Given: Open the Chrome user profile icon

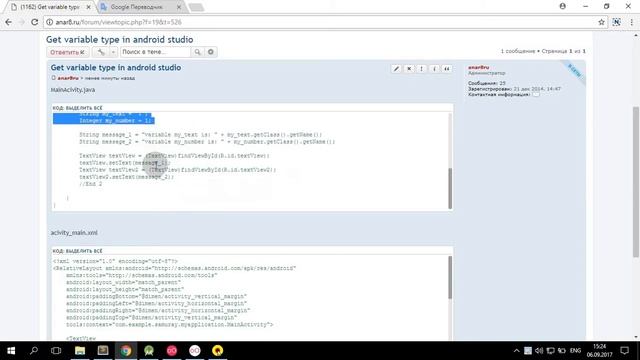Looking at the screenshot, I should (562, 6).
